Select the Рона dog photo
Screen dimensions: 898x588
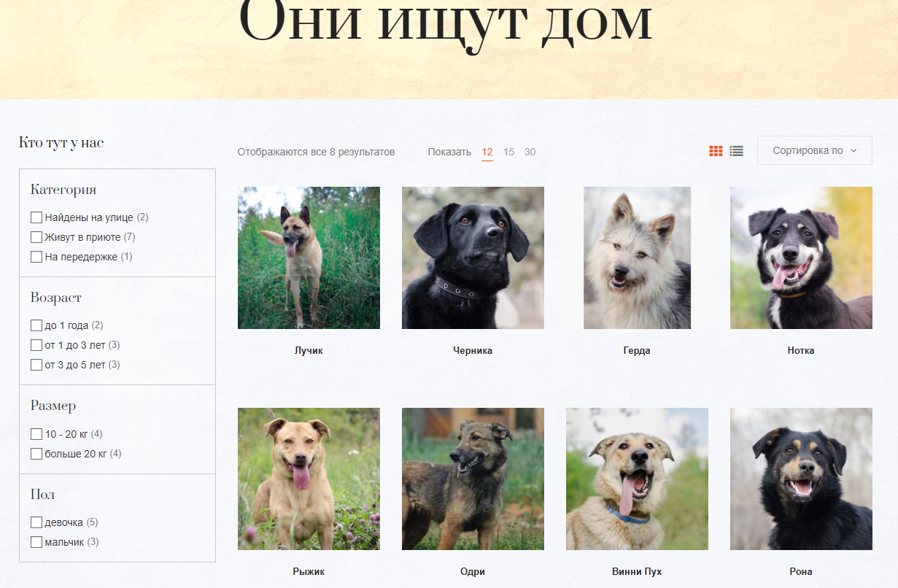tap(801, 479)
